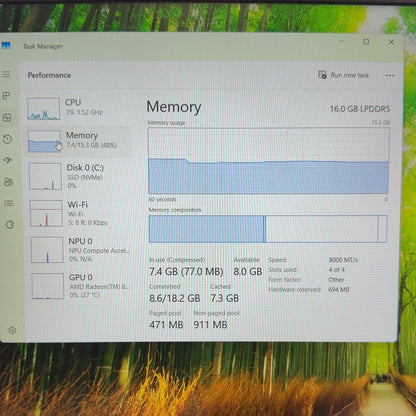Select GPU 0 performance entry
The height and width of the screenshot is (416, 416).
pyautogui.click(x=81, y=286)
